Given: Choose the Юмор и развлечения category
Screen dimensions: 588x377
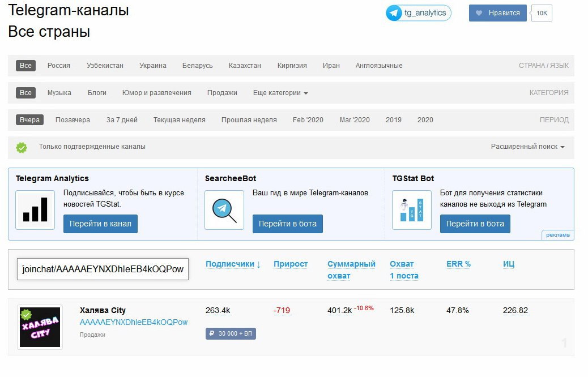Looking at the screenshot, I should coord(157,93).
